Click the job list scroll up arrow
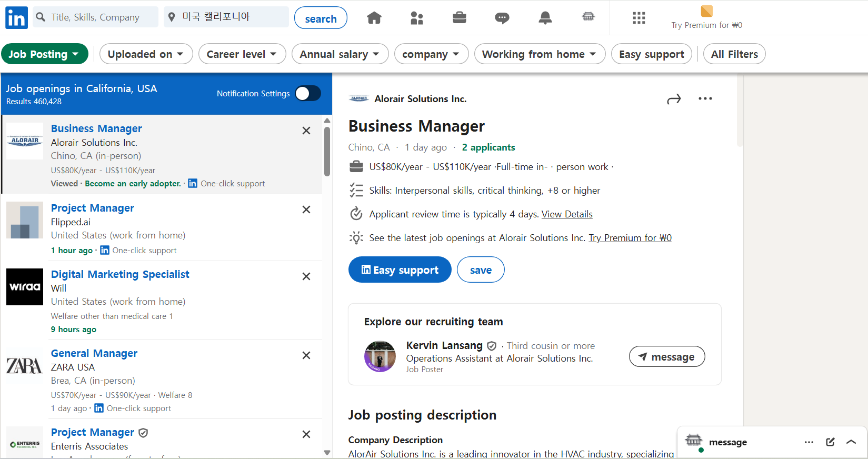The image size is (868, 459). [327, 121]
